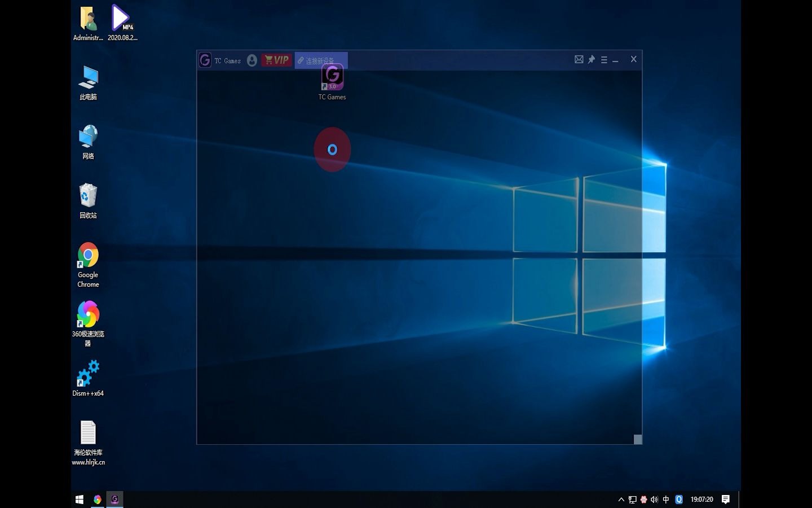This screenshot has height=508, width=812.
Task: Click the blue Q tray icon
Action: tap(679, 500)
